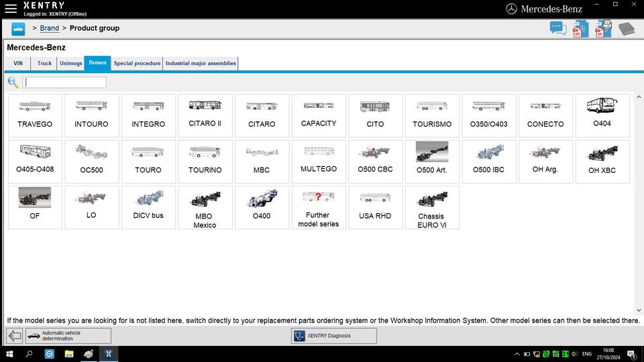Open the Special procedure tab
644x362 pixels.
coord(137,63)
